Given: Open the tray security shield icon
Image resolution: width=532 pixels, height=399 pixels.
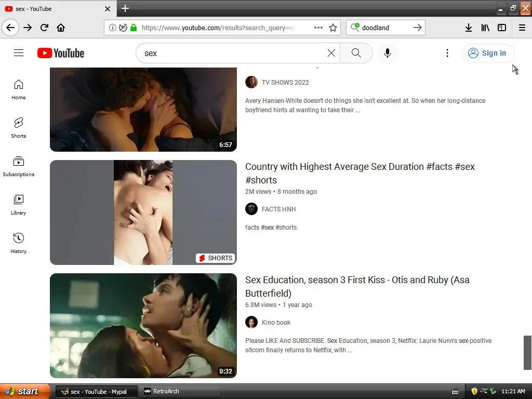Looking at the screenshot, I should coord(474,391).
